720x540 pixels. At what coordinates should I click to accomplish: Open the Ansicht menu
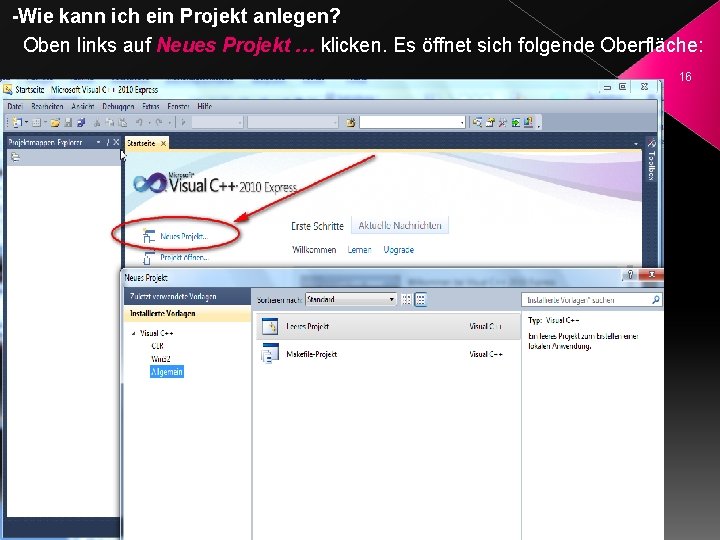click(x=83, y=106)
